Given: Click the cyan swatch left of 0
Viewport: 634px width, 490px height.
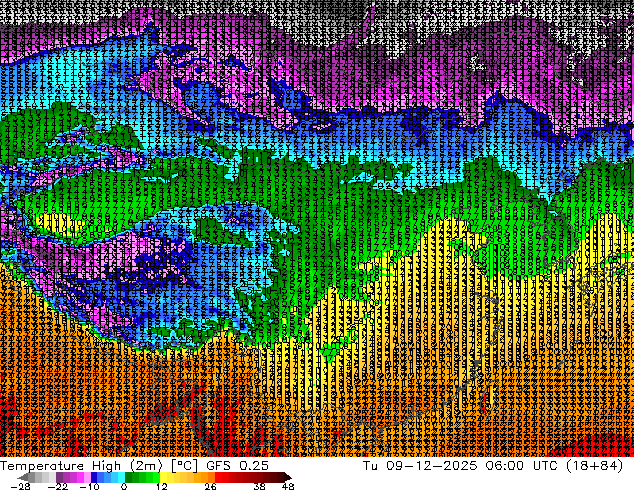Looking at the screenshot, I should coord(122,477).
